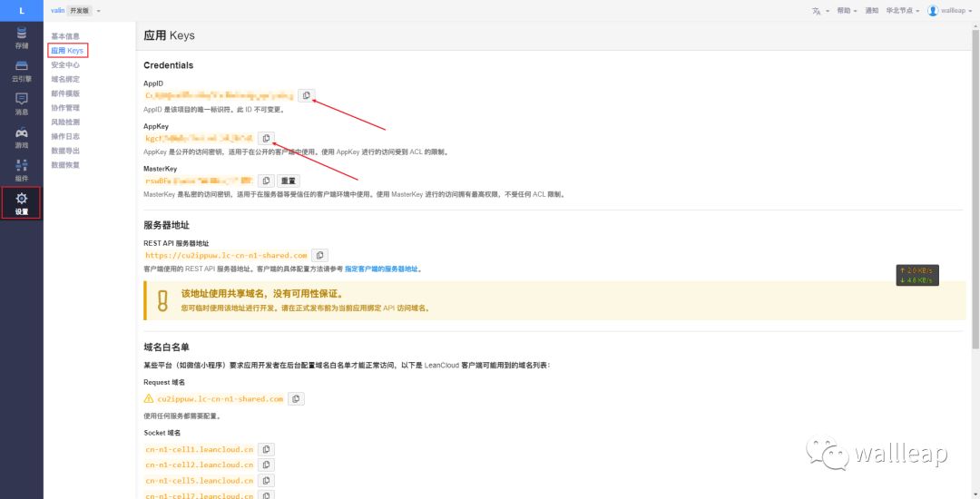Copy the cn-n1-cell1.leancloud.cn socket domain
The width and height of the screenshot is (980, 499).
(x=266, y=450)
